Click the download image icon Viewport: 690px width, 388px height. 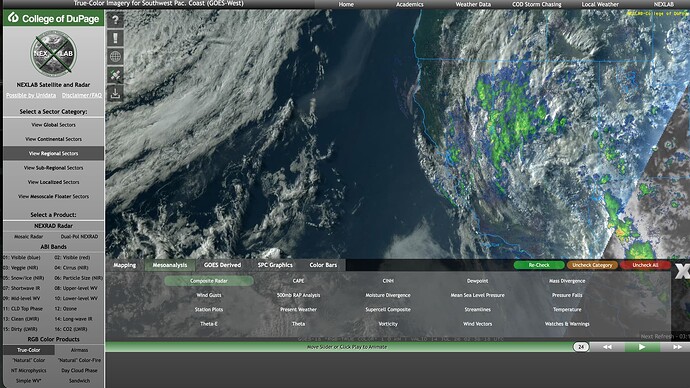[x=115, y=93]
